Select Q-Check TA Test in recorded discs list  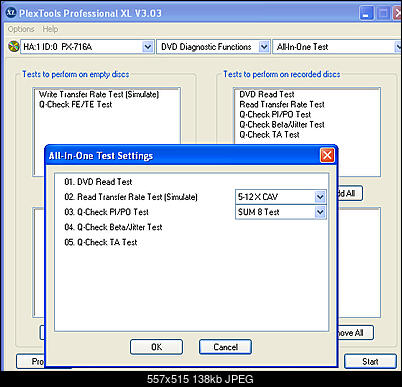click(x=269, y=135)
